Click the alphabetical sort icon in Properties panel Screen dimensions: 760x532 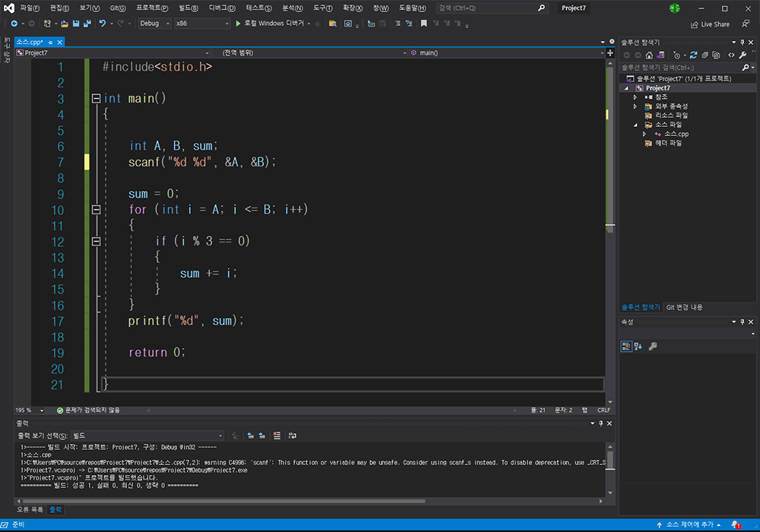(x=638, y=346)
